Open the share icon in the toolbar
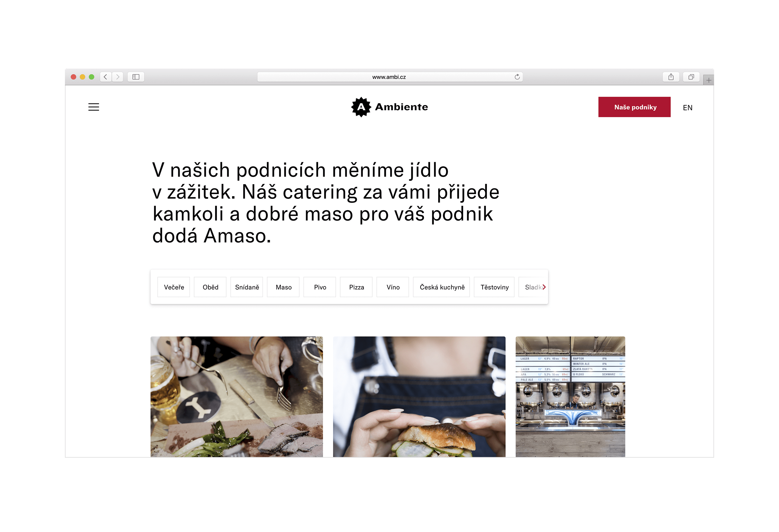The width and height of the screenshot is (779, 532). [x=671, y=77]
